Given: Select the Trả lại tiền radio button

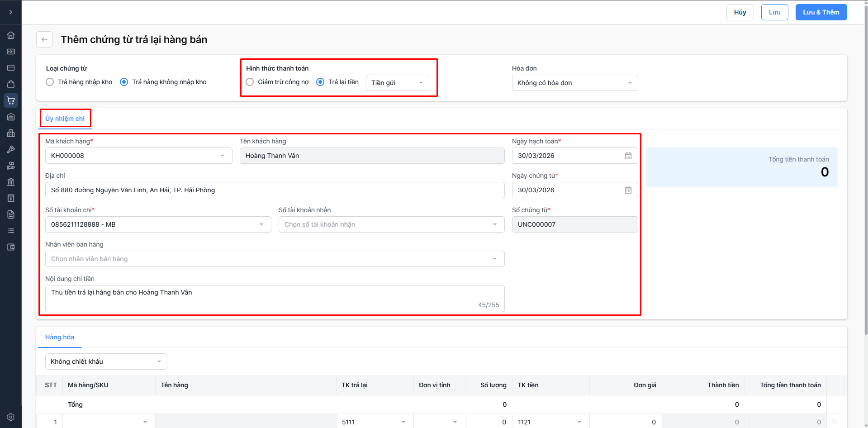Looking at the screenshot, I should tap(320, 82).
